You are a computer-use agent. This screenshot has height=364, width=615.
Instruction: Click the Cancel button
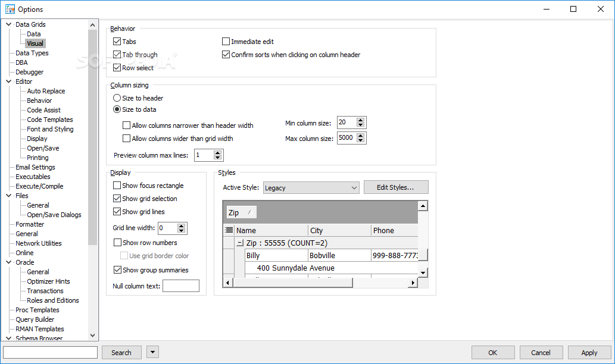pos(541,353)
